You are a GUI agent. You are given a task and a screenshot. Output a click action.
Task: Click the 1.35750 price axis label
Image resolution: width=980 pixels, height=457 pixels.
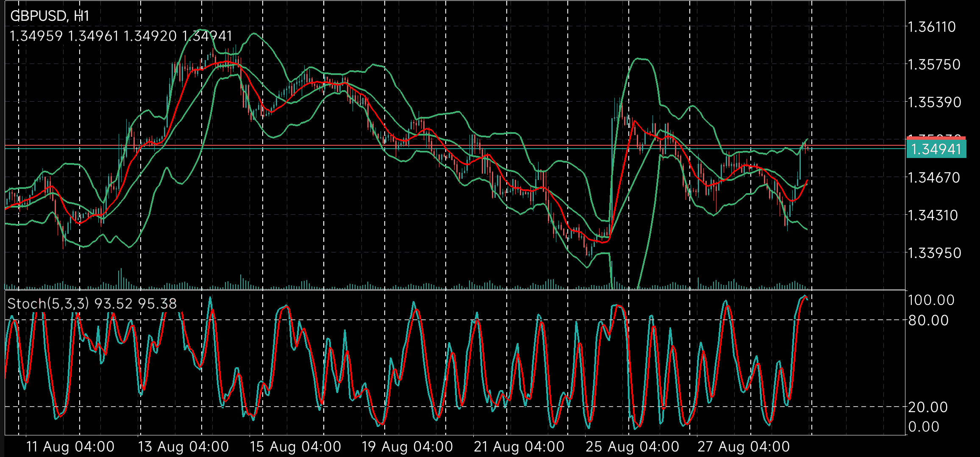coord(934,65)
